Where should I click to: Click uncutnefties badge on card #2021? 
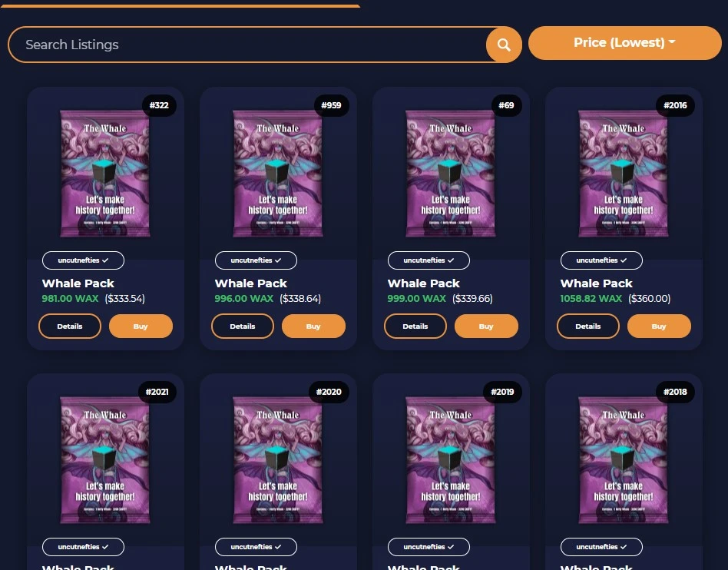(x=83, y=547)
